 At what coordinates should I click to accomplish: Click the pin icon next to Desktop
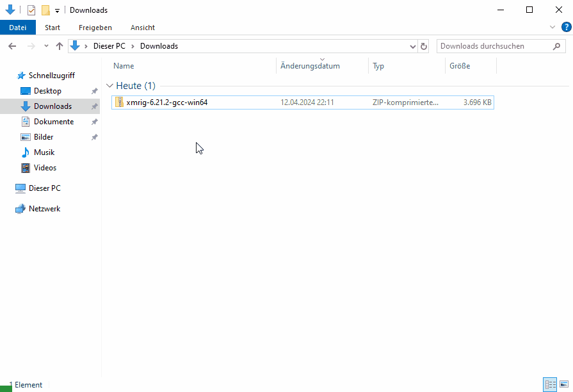(94, 91)
